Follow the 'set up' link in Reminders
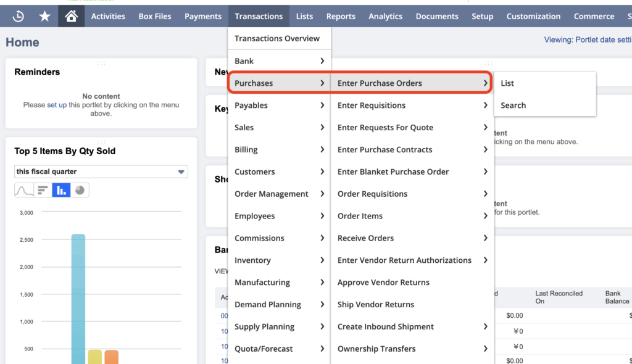Screen dimensions: 632x364 tap(57, 105)
